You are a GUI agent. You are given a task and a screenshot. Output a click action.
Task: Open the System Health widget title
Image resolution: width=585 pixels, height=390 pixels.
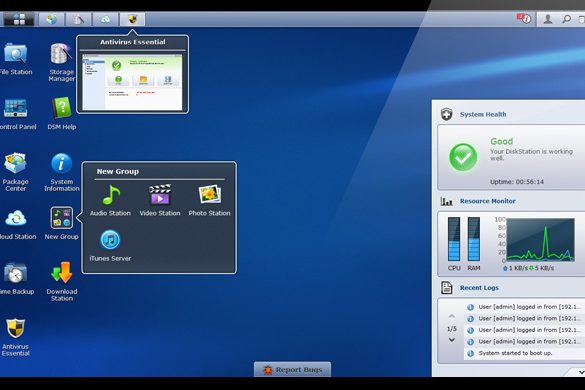(483, 114)
